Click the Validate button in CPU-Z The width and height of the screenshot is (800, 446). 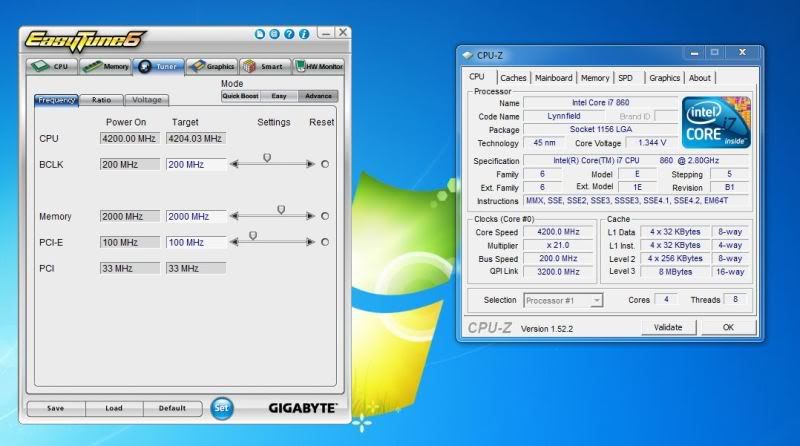pyautogui.click(x=668, y=328)
